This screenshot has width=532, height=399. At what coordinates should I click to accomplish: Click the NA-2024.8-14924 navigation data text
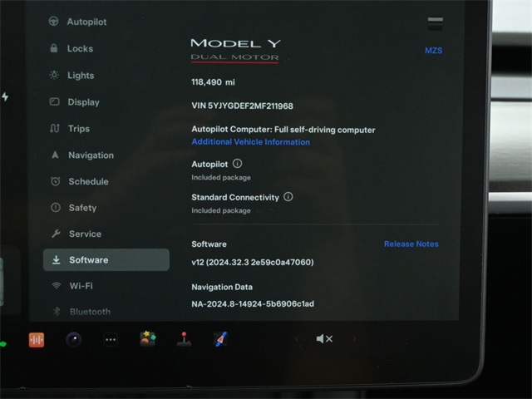253,303
